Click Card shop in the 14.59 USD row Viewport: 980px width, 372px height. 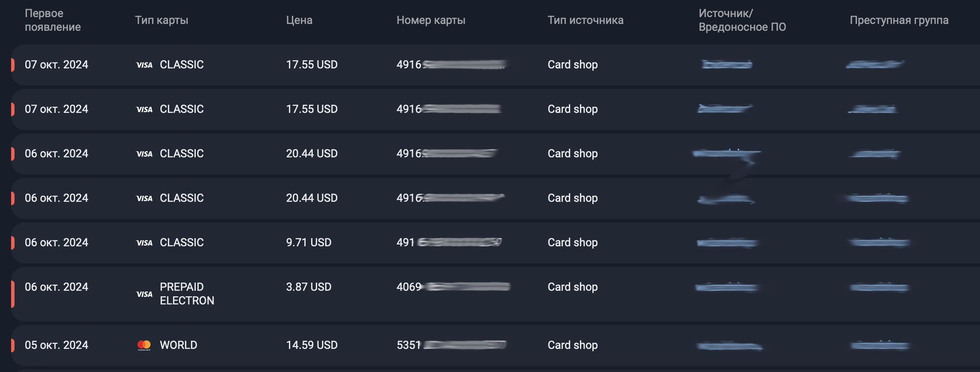coord(573,345)
